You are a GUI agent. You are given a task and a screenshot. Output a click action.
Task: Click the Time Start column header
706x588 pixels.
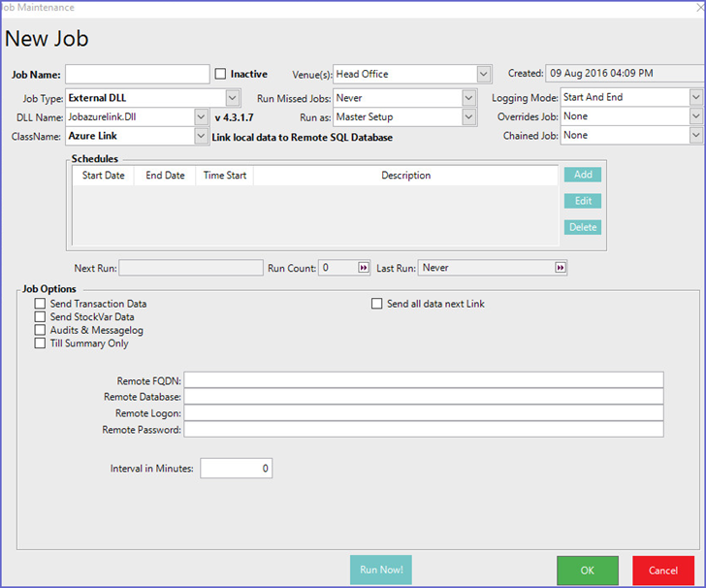225,176
